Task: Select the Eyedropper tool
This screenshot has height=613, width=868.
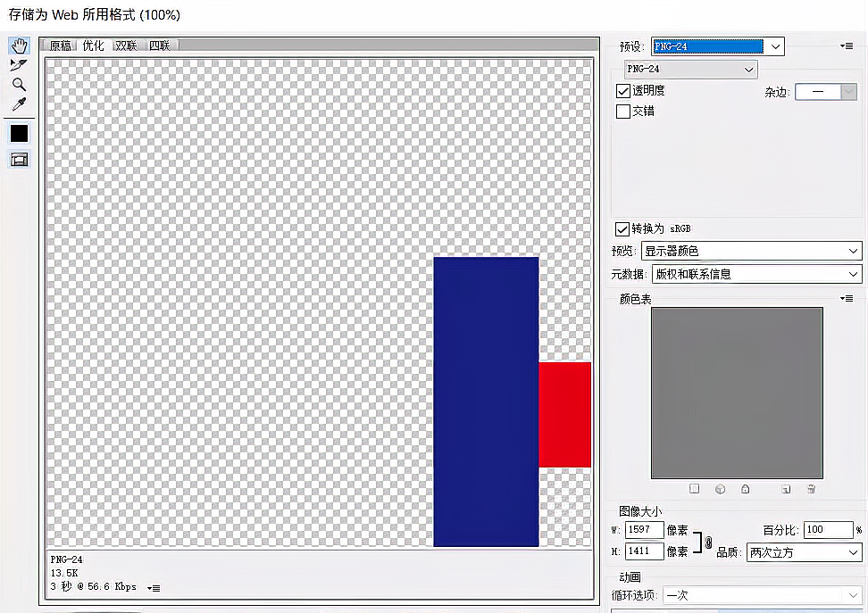Action: point(19,104)
